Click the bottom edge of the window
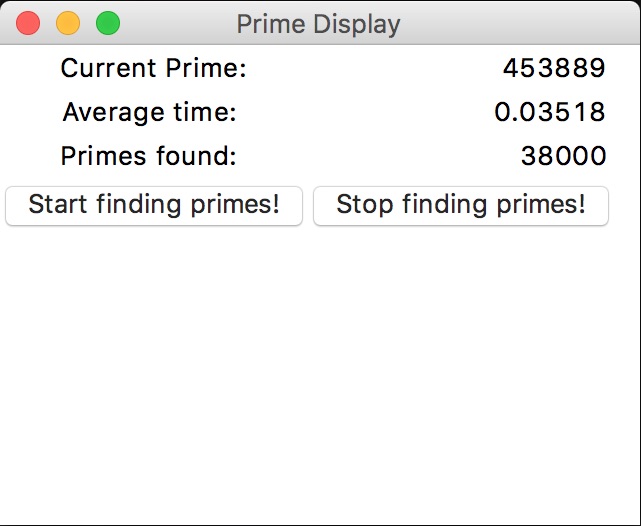This screenshot has width=641, height=526. point(320,523)
